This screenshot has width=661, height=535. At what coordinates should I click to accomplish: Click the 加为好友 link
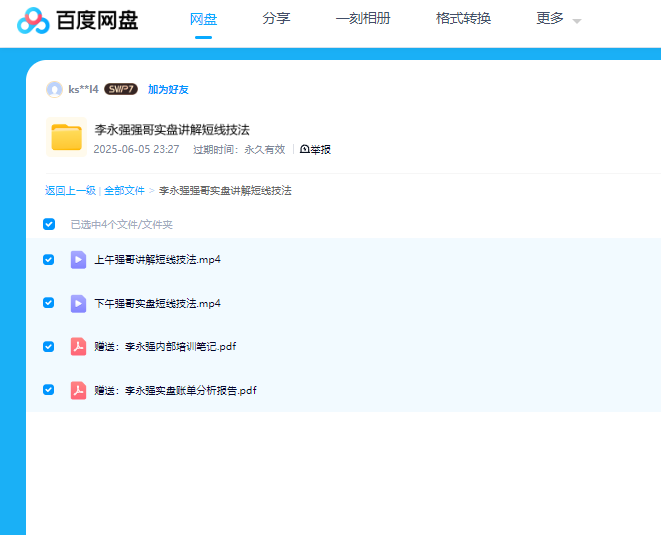click(x=168, y=89)
